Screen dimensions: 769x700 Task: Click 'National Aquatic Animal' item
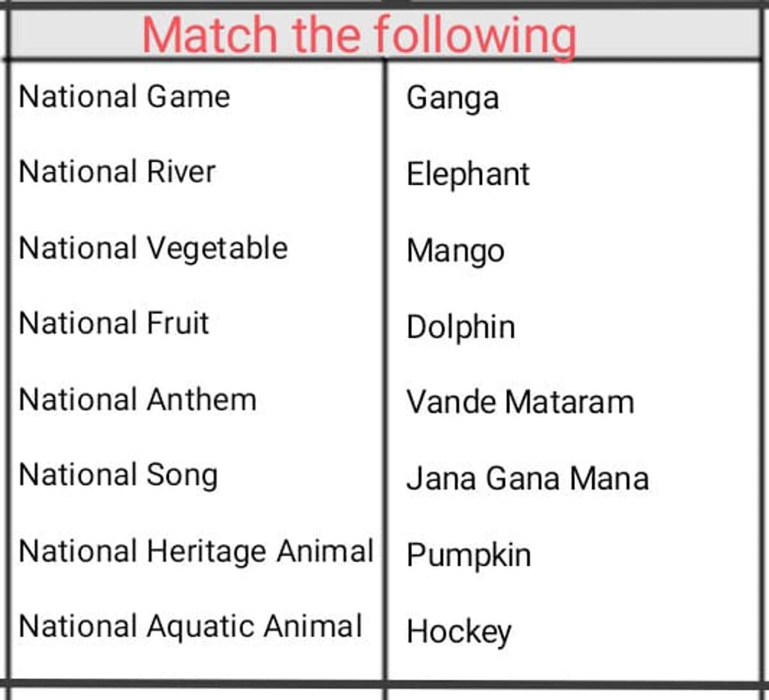[x=190, y=626]
